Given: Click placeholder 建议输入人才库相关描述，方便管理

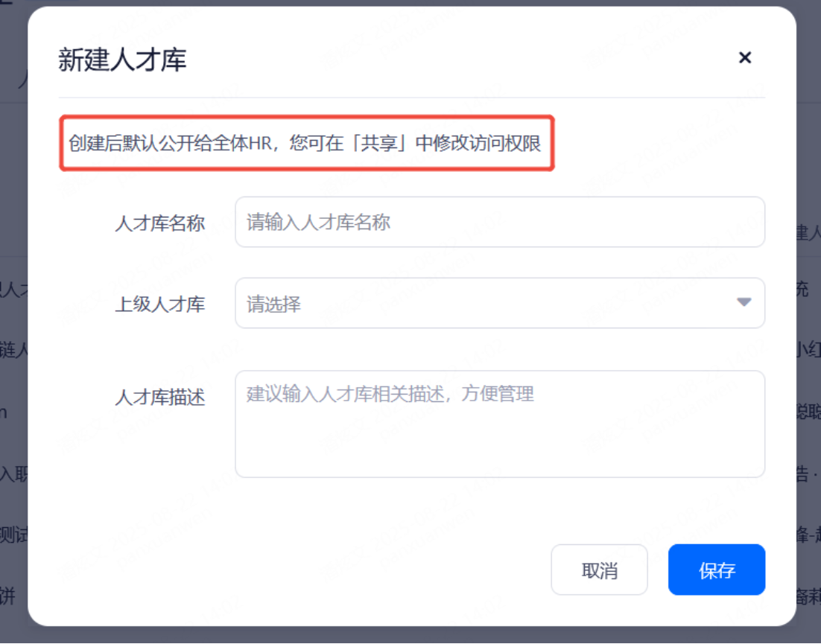Looking at the screenshot, I should coord(390,394).
